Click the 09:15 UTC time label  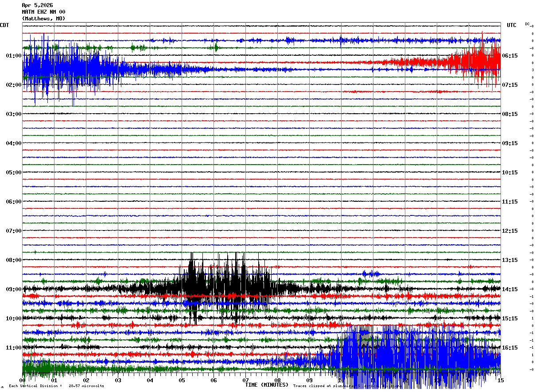(x=510, y=143)
